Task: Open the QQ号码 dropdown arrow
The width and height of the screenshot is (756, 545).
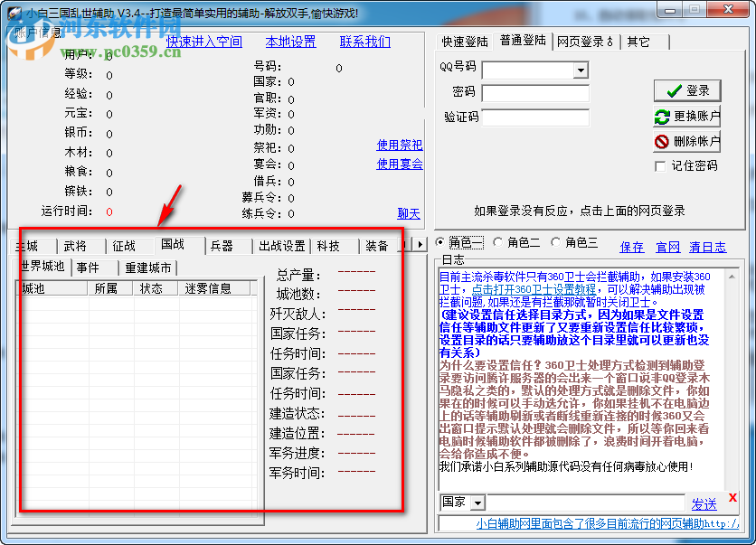Action: (581, 70)
